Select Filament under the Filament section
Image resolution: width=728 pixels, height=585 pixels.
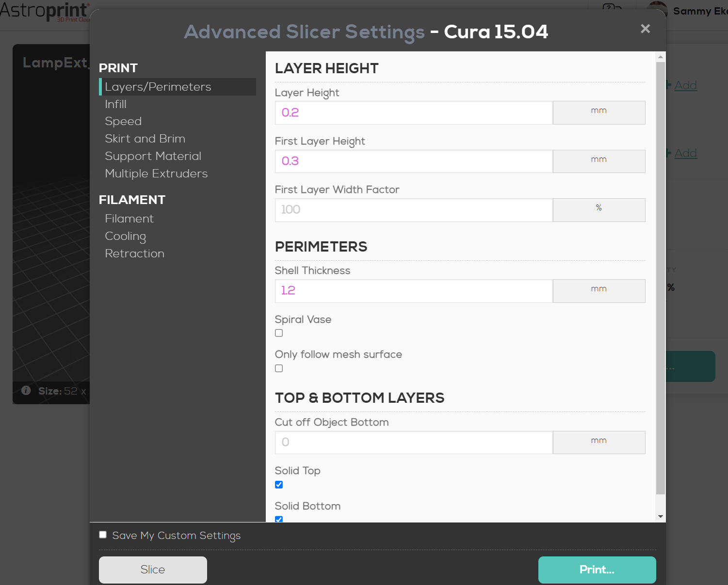[x=129, y=219]
